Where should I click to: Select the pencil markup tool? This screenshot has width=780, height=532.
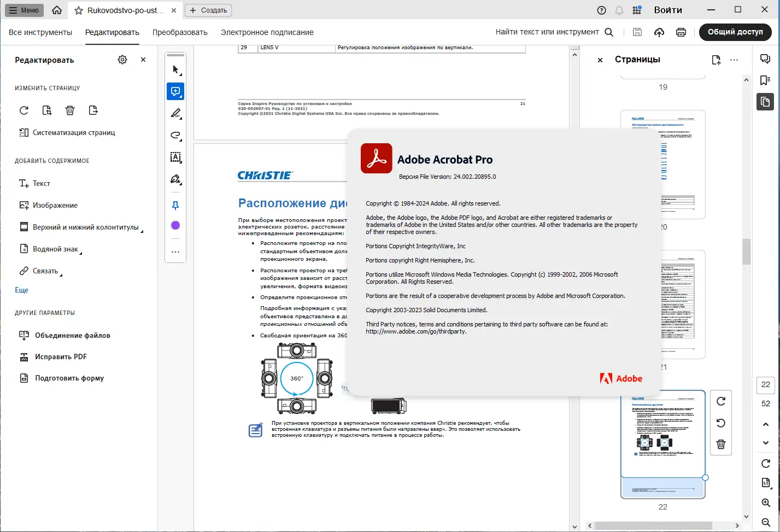click(175, 113)
